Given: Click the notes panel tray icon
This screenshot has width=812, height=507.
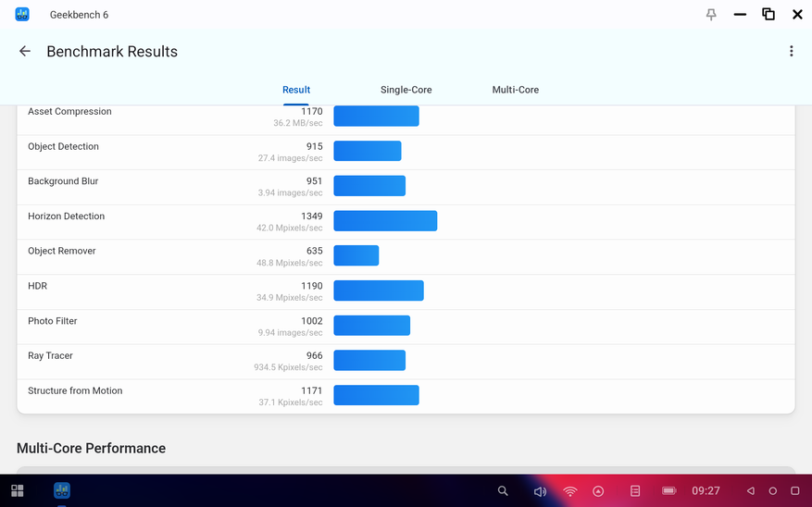Looking at the screenshot, I should coord(635,490).
